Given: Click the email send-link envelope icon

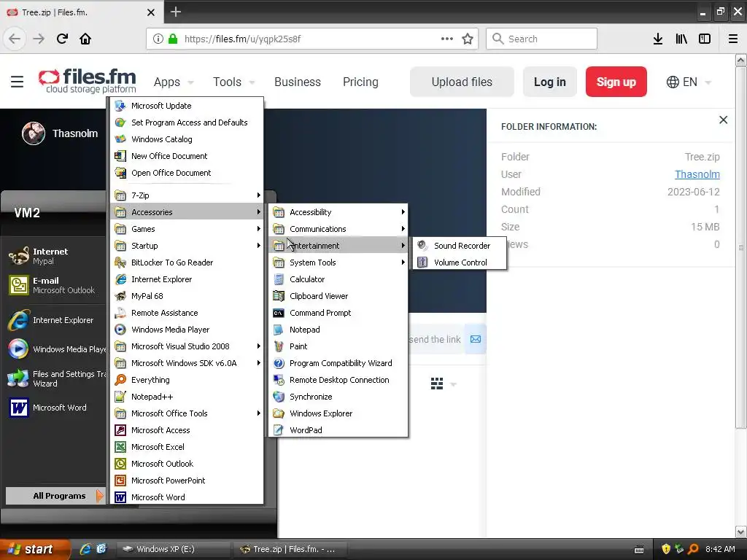Looking at the screenshot, I should [x=476, y=339].
